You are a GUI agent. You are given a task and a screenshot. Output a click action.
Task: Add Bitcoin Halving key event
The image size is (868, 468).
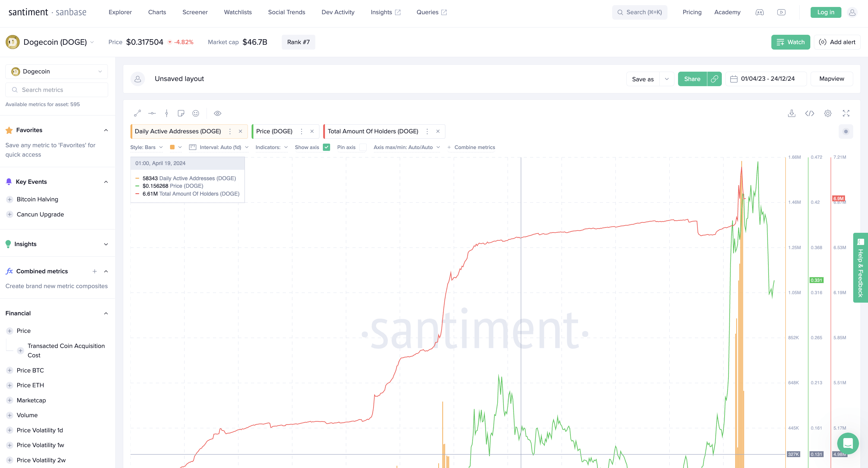[10, 200]
